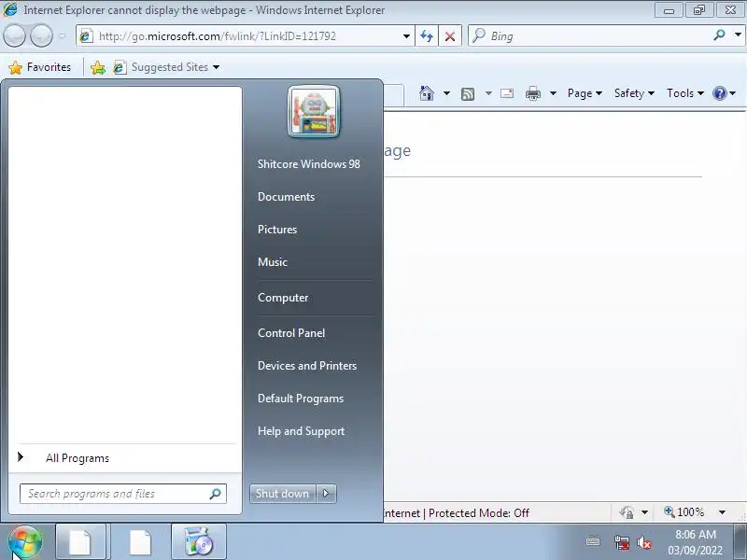The height and width of the screenshot is (560, 747).
Task: Click the RSS Feeds icon
Action: click(x=468, y=94)
